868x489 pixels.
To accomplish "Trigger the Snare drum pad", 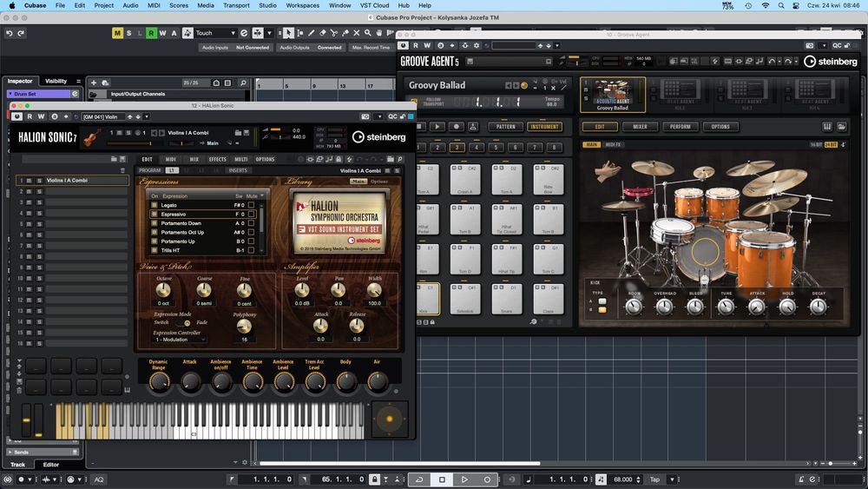I will 506,300.
